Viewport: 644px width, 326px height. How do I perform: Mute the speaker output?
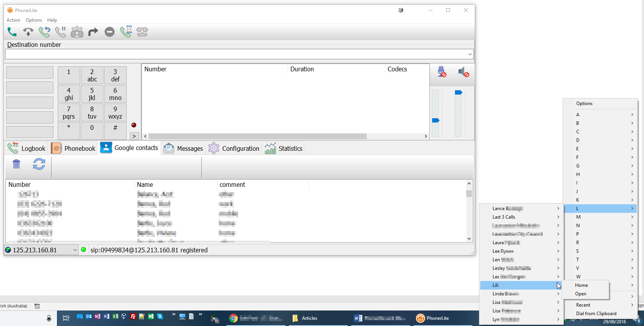coord(464,72)
